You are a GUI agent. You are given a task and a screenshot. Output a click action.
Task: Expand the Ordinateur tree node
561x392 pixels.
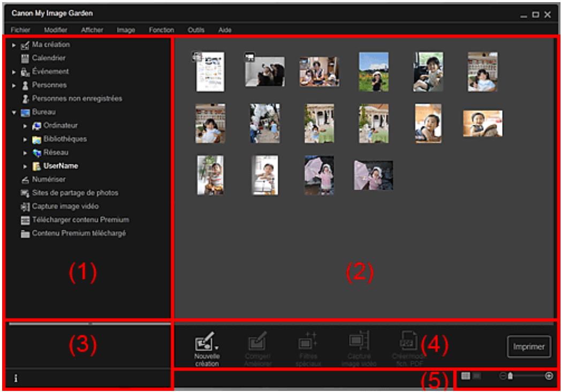coord(25,126)
